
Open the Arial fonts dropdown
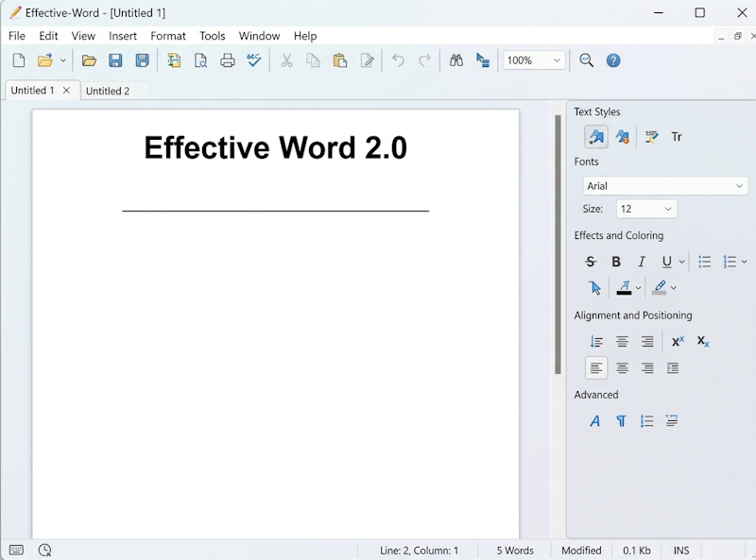664,186
